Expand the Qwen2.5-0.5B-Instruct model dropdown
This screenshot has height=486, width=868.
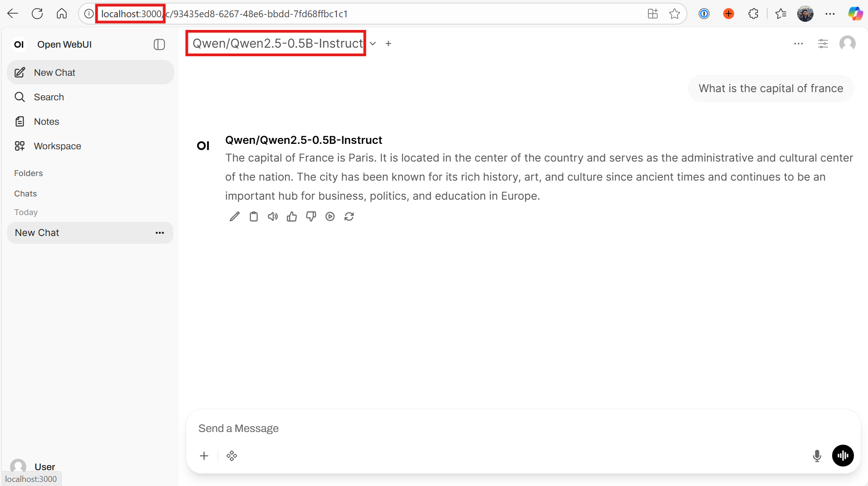click(x=372, y=44)
